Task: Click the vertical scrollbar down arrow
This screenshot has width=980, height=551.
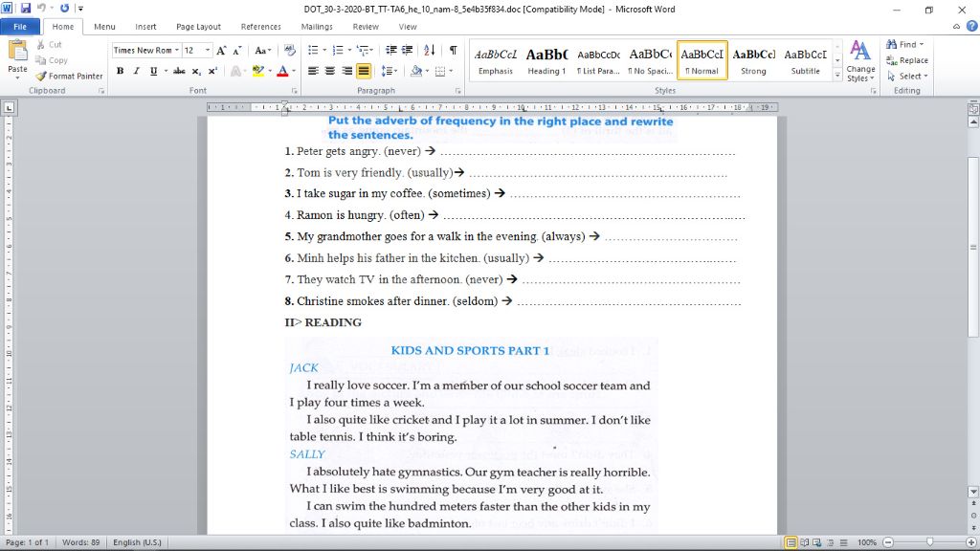Action: (x=973, y=492)
